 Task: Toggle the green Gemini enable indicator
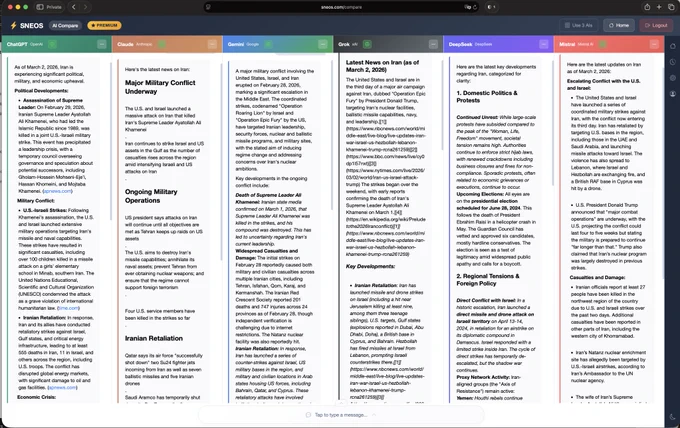[268, 44]
